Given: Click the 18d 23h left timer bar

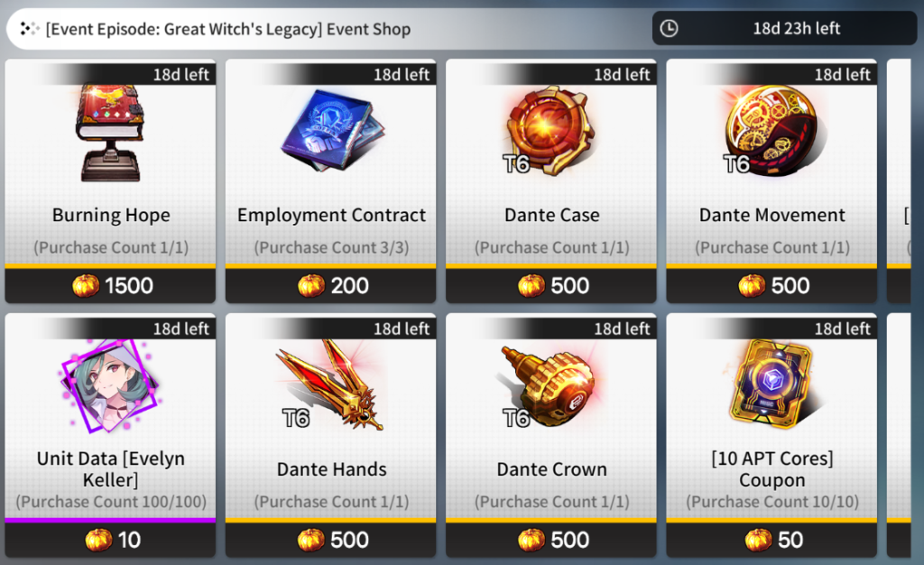Looking at the screenshot, I should (x=784, y=28).
